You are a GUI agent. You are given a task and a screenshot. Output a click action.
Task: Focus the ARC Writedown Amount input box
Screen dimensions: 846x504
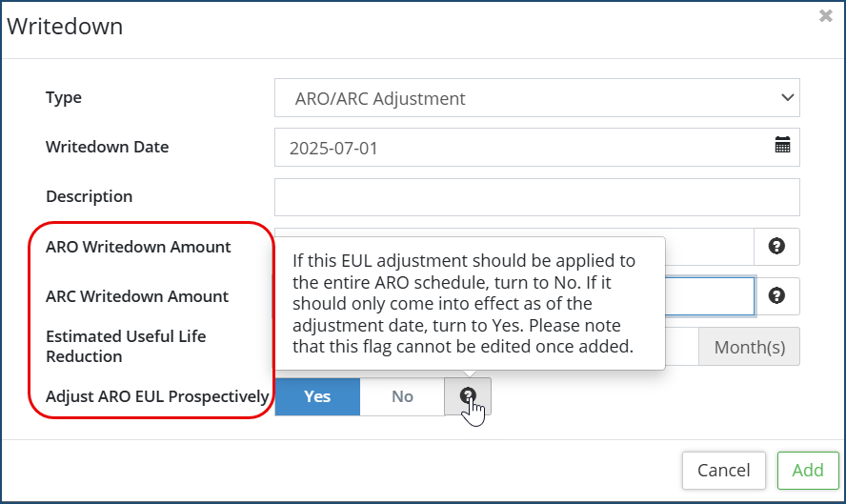709,296
